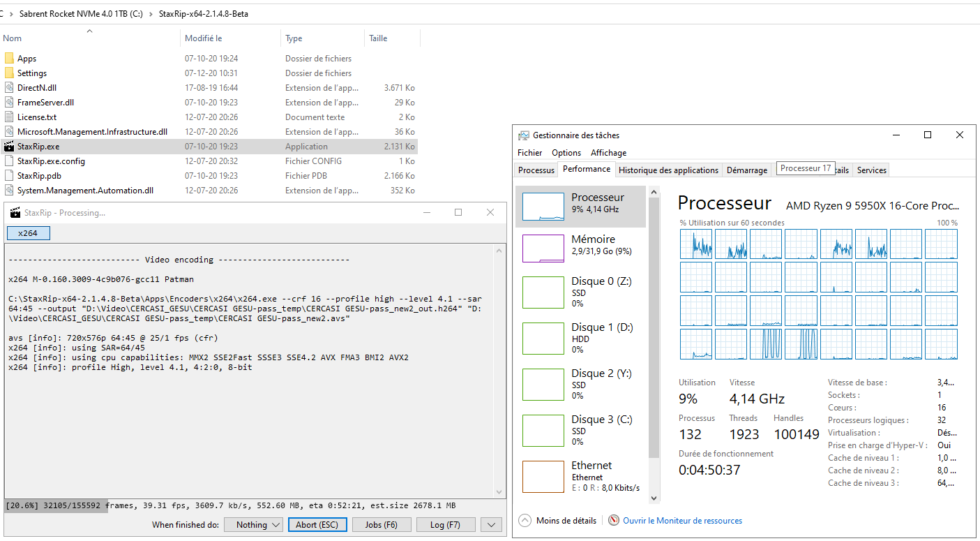
Task: Click the FrameServer.dll file icon
Action: pyautogui.click(x=9, y=103)
